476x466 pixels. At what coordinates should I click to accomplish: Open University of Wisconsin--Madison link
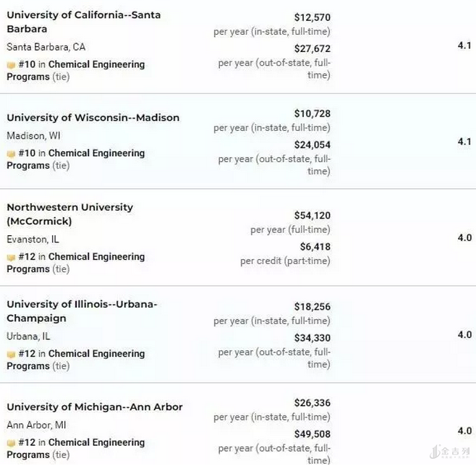pos(93,117)
